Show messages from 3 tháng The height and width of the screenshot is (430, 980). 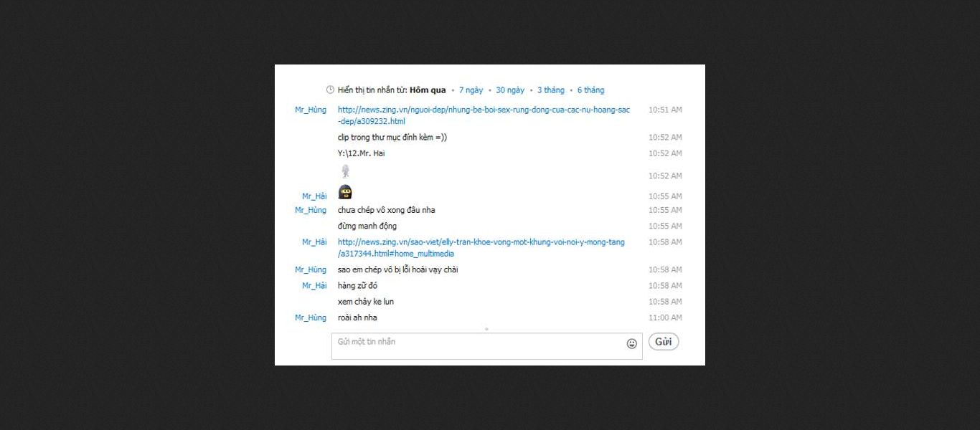click(551, 90)
